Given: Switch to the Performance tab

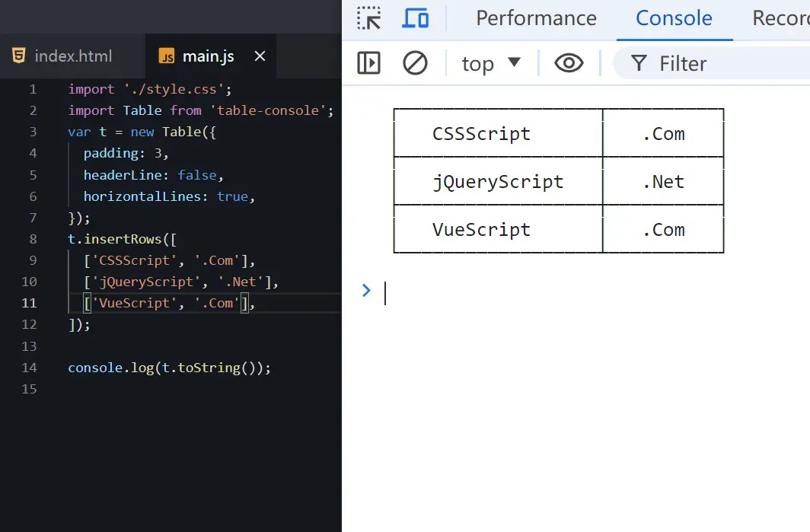Looking at the screenshot, I should pos(536,18).
